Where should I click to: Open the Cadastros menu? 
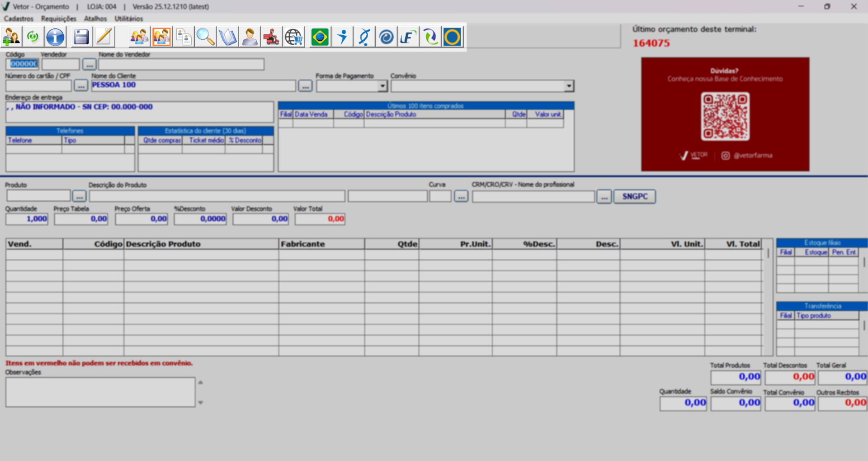(19, 19)
